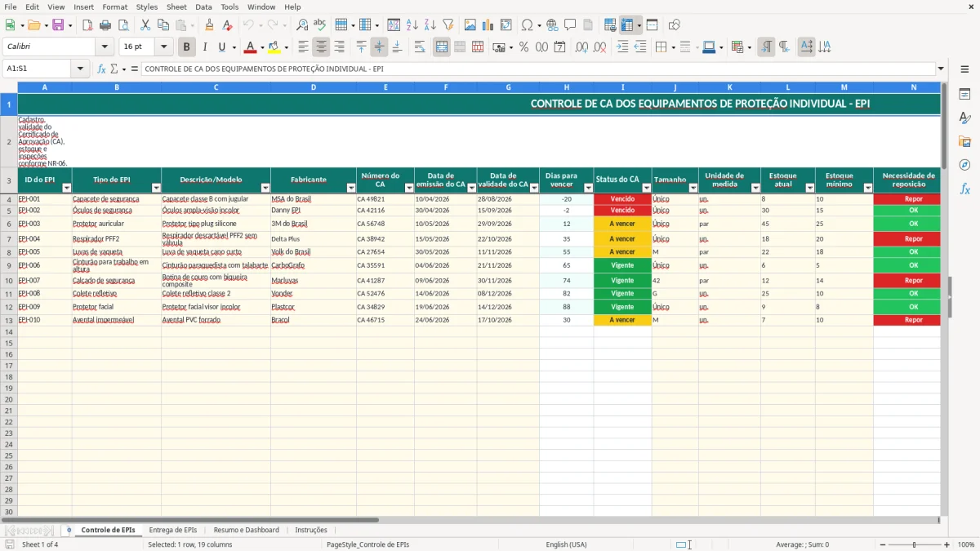Open the Function Wizard fx icon
This screenshot has width=980, height=551.
(x=102, y=69)
